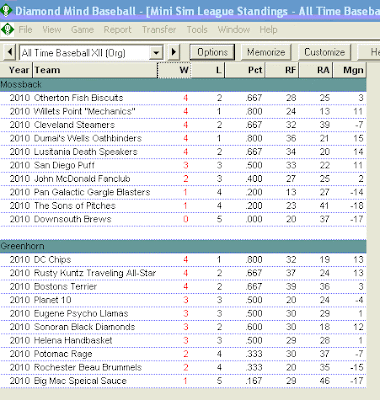
Task: Select Dumai's Wells Oathbinders team
Action: click(x=183, y=138)
